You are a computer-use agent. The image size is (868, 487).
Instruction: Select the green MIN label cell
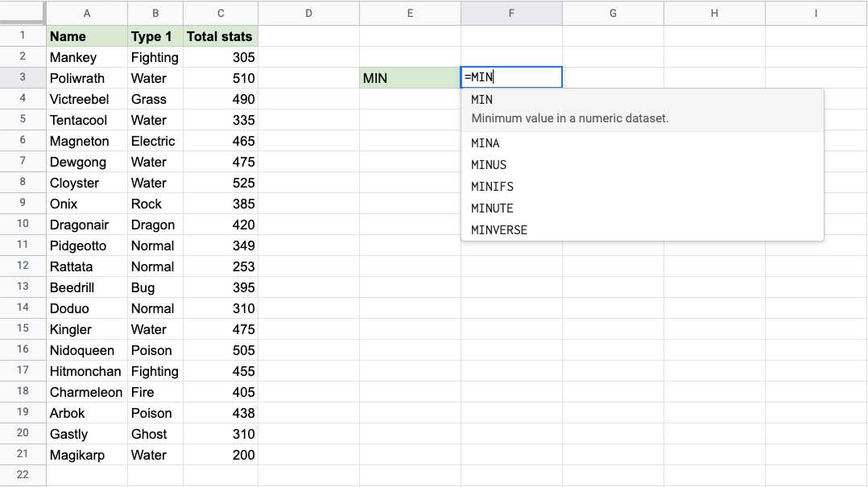410,78
